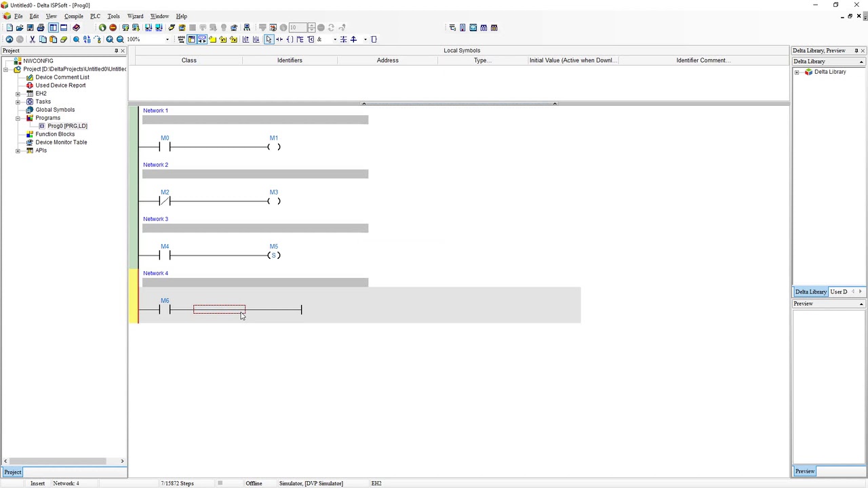The width and height of the screenshot is (868, 488).
Task: Select M5 set coil in Network 3
Action: point(273,255)
